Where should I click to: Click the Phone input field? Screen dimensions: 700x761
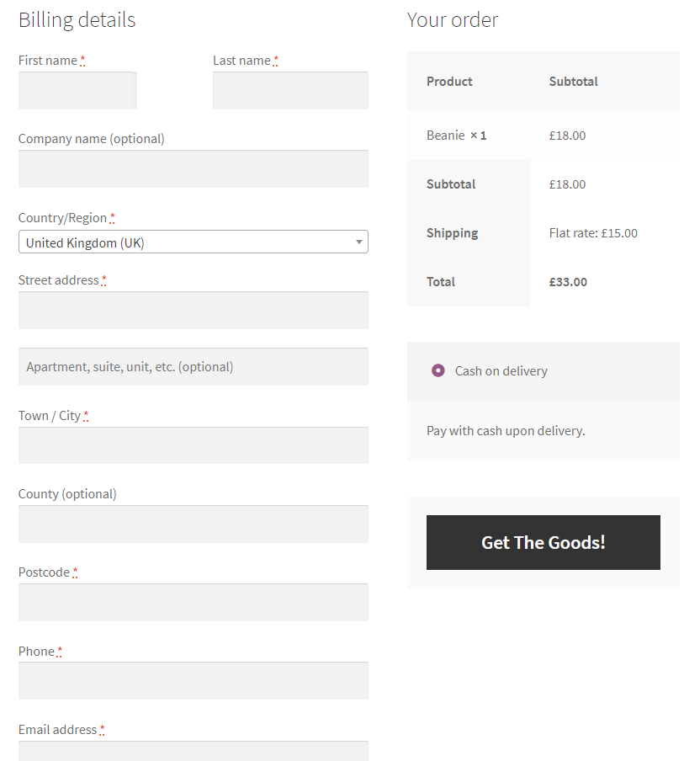(x=193, y=681)
